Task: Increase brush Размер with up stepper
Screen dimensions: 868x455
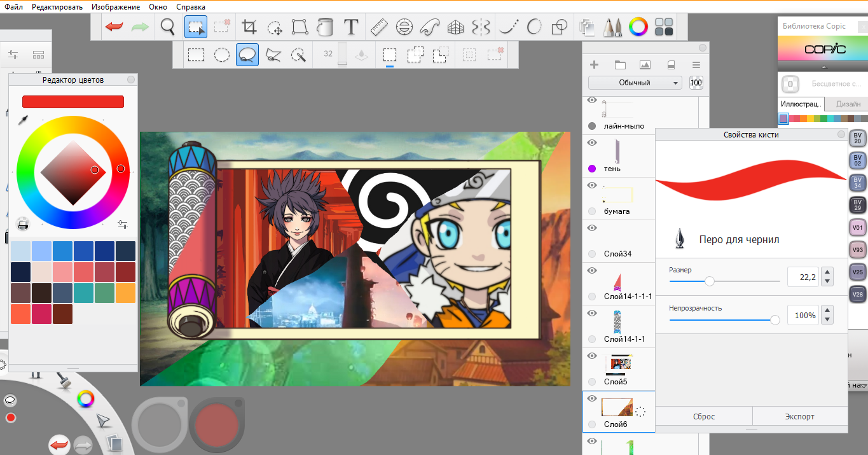Action: [x=827, y=272]
